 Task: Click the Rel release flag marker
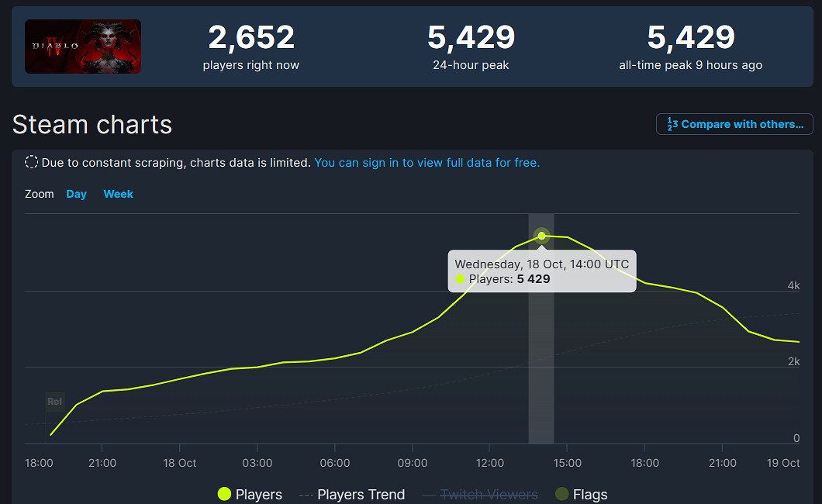[x=54, y=402]
